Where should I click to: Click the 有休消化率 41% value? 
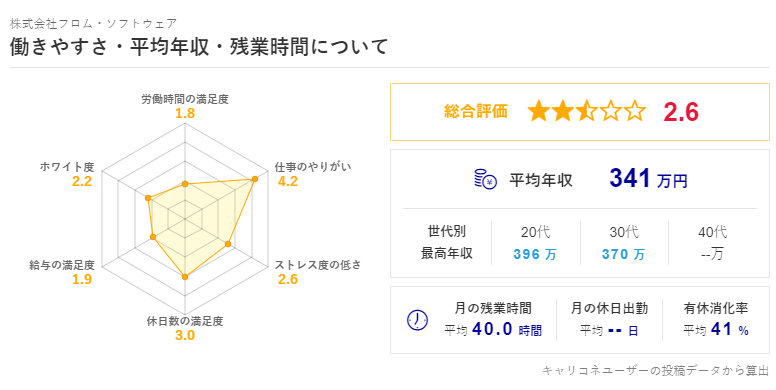pyautogui.click(x=729, y=329)
